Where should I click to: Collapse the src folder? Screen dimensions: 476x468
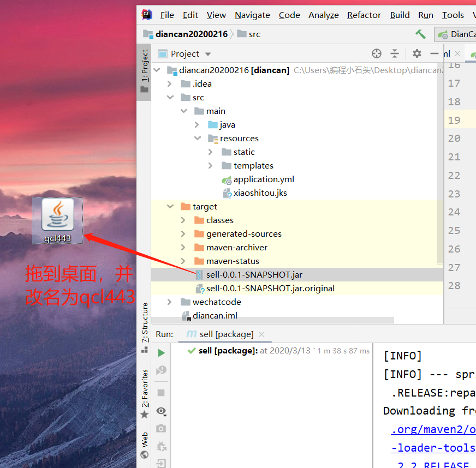(170, 97)
